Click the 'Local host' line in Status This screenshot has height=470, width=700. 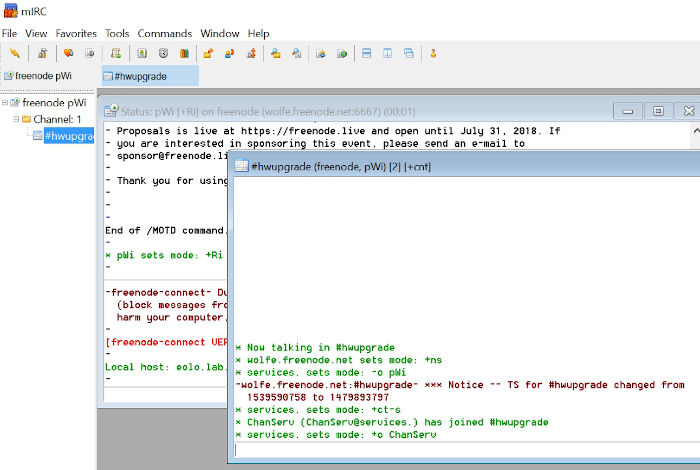(x=166, y=367)
